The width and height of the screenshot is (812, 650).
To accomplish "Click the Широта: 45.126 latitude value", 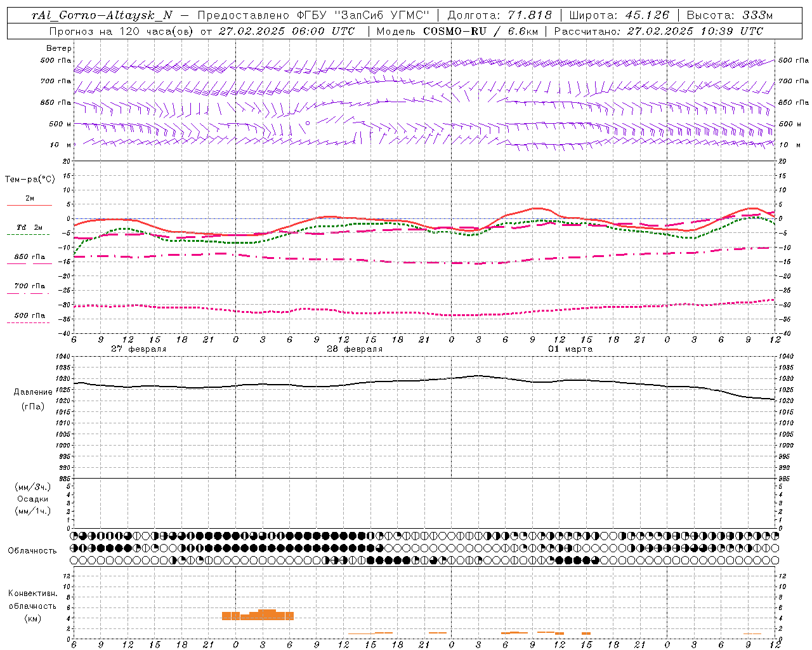I will 619,15.
